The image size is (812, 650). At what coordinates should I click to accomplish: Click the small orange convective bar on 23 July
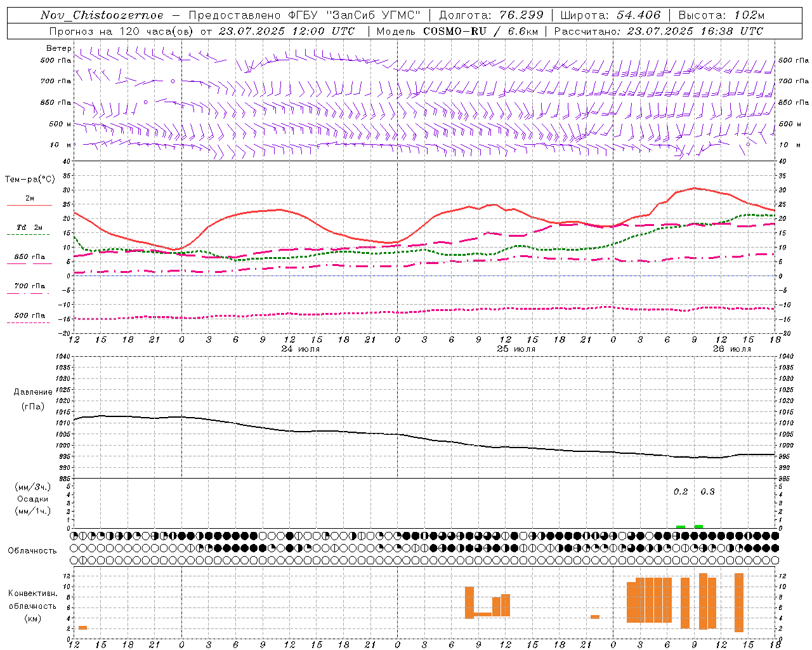(x=82, y=628)
